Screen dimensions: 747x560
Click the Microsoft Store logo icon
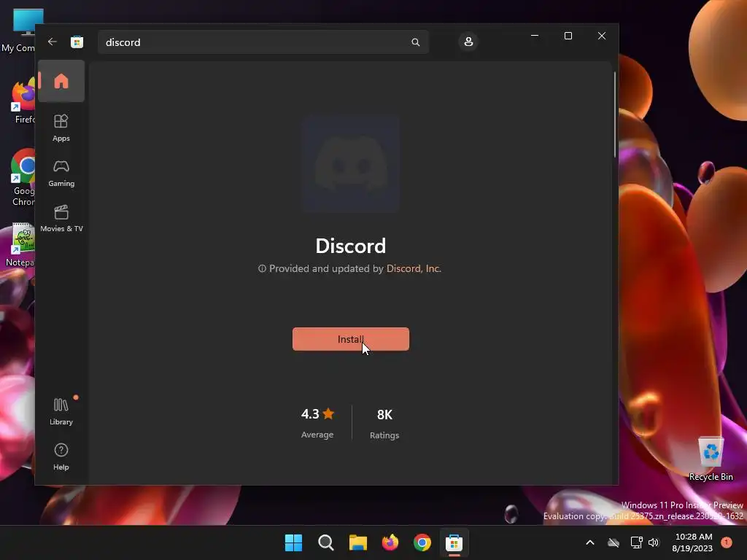tap(77, 42)
